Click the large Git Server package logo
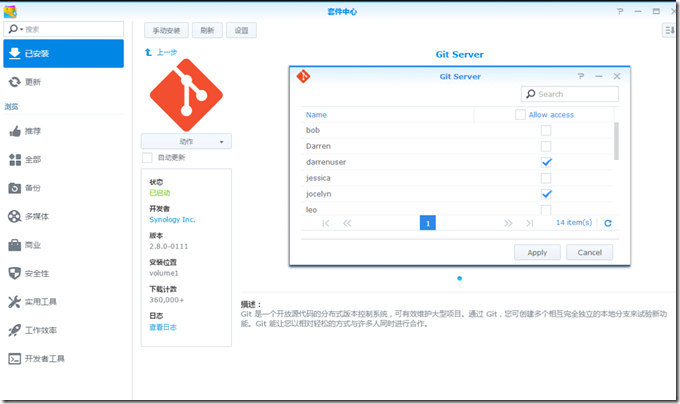680x404 pixels. [186, 93]
